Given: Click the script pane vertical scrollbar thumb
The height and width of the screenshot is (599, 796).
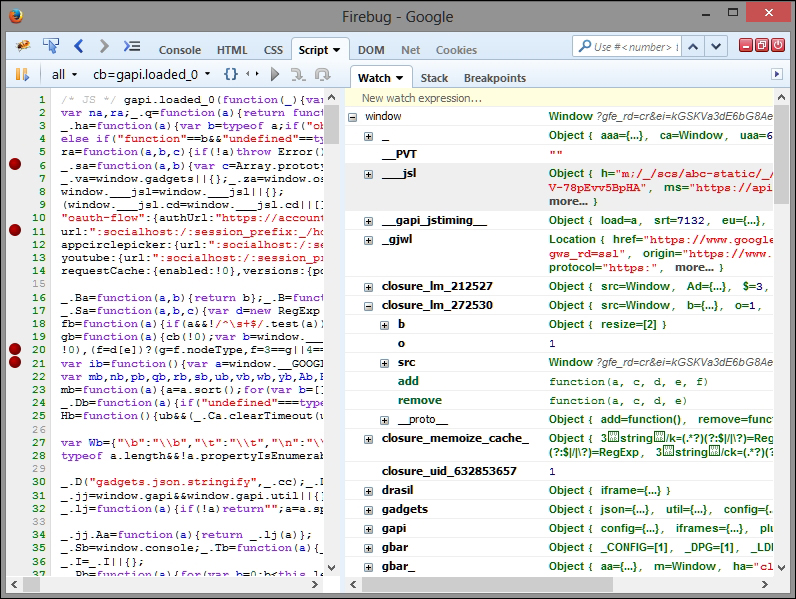Looking at the screenshot, I should (331, 123).
